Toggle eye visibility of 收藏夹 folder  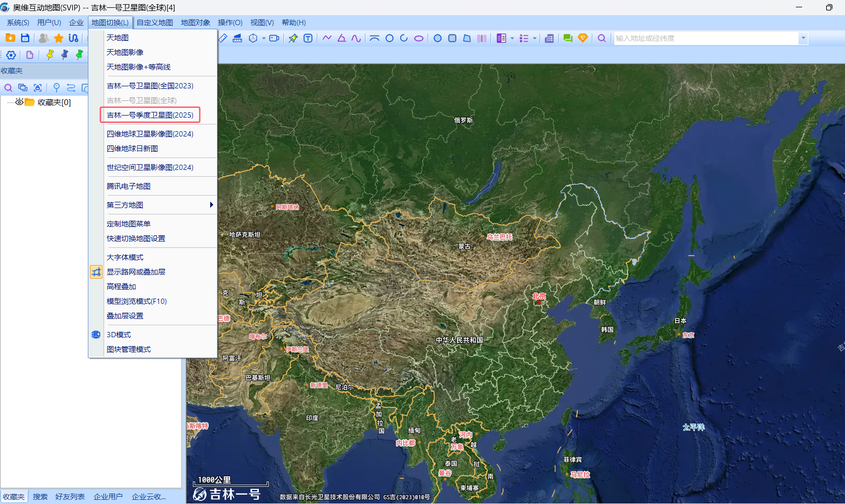click(19, 102)
